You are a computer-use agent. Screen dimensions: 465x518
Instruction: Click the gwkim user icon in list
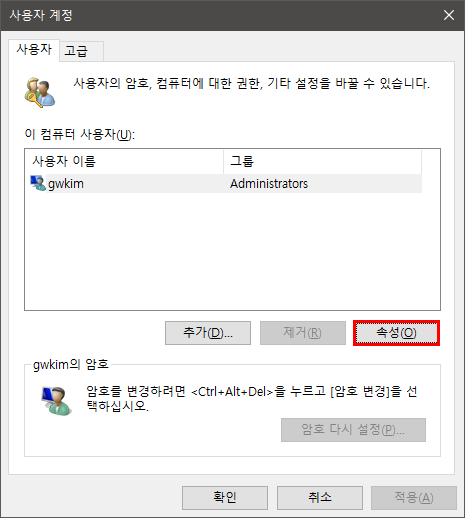coord(38,183)
